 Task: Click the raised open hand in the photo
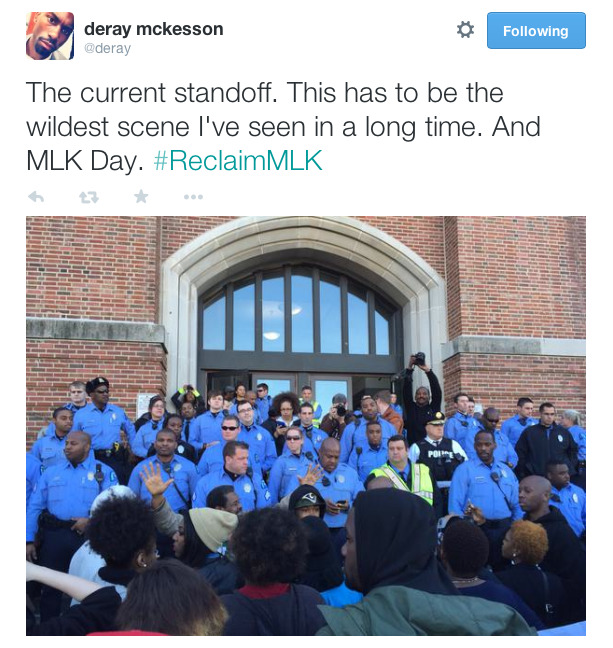coord(155,479)
